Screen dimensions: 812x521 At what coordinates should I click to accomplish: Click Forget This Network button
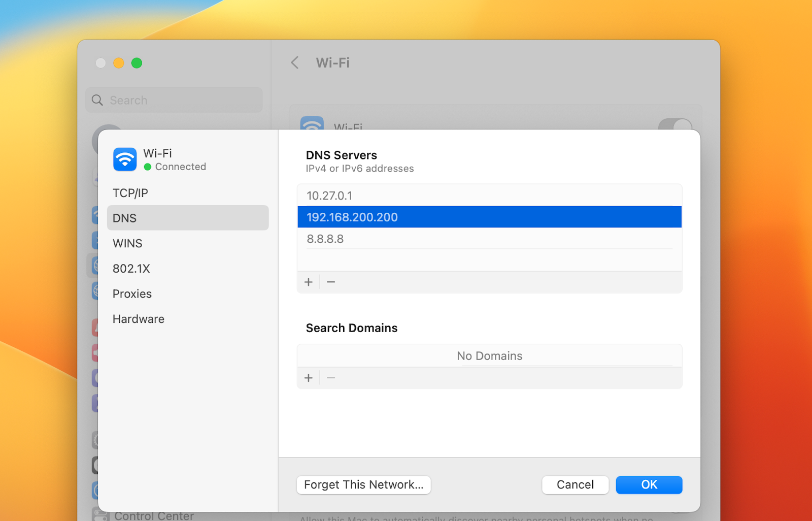[363, 484]
